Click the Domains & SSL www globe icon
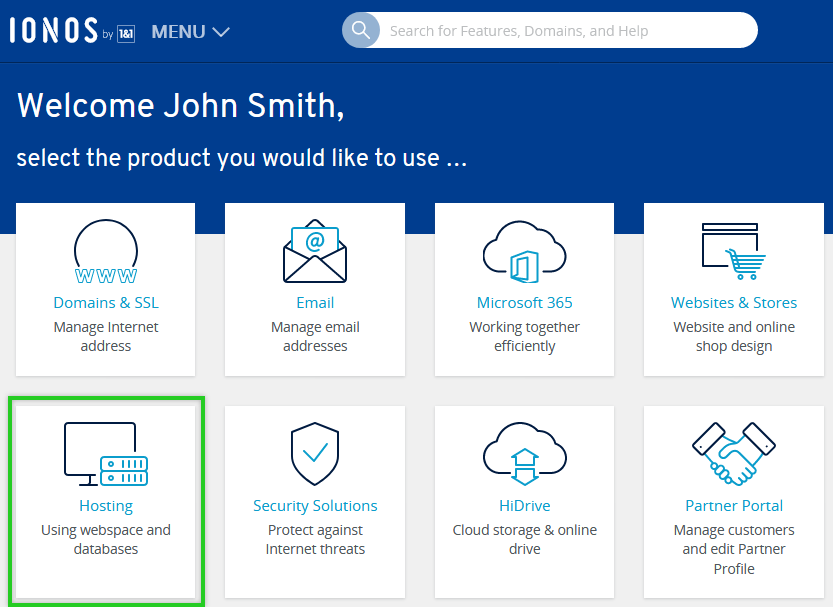 [106, 251]
